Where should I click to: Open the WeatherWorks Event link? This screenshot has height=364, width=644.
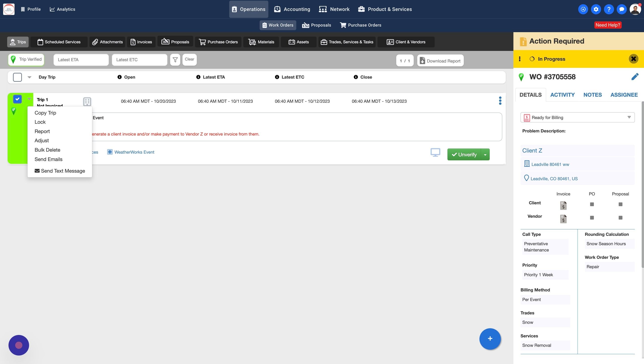point(134,152)
